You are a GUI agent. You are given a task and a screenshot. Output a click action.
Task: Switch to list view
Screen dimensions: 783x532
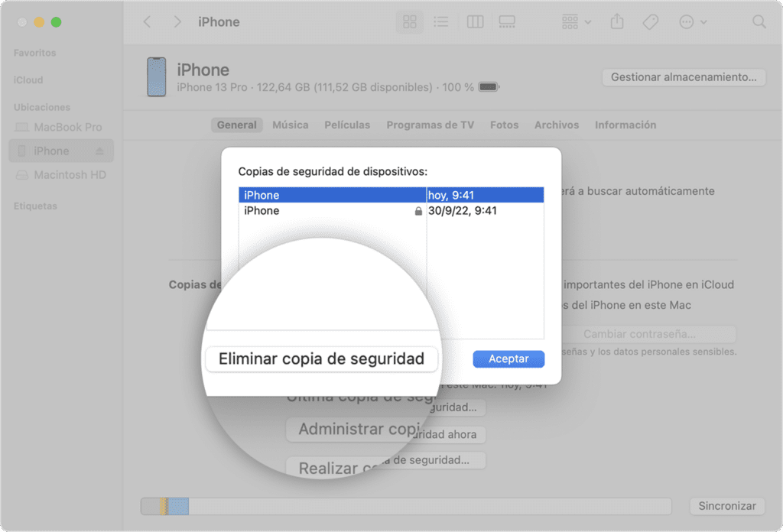pos(440,22)
